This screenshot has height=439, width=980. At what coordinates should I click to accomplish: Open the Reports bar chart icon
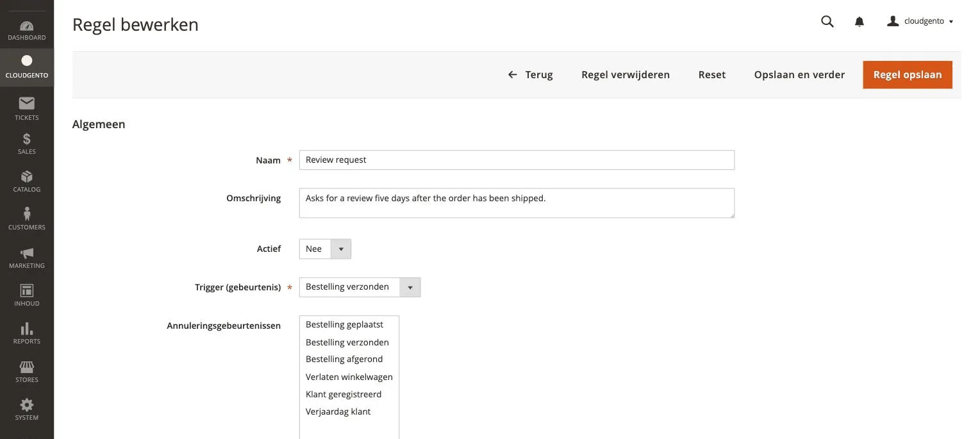(x=27, y=329)
